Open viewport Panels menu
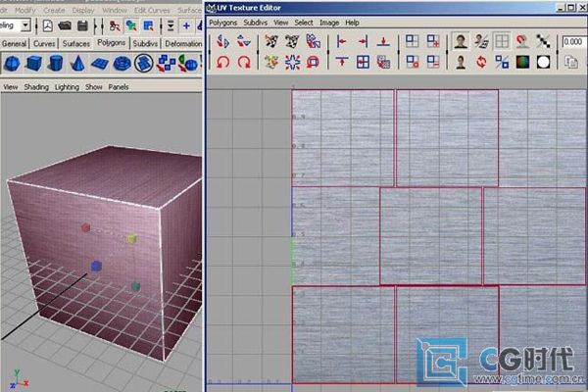The height and width of the screenshot is (392, 588). 119,87
